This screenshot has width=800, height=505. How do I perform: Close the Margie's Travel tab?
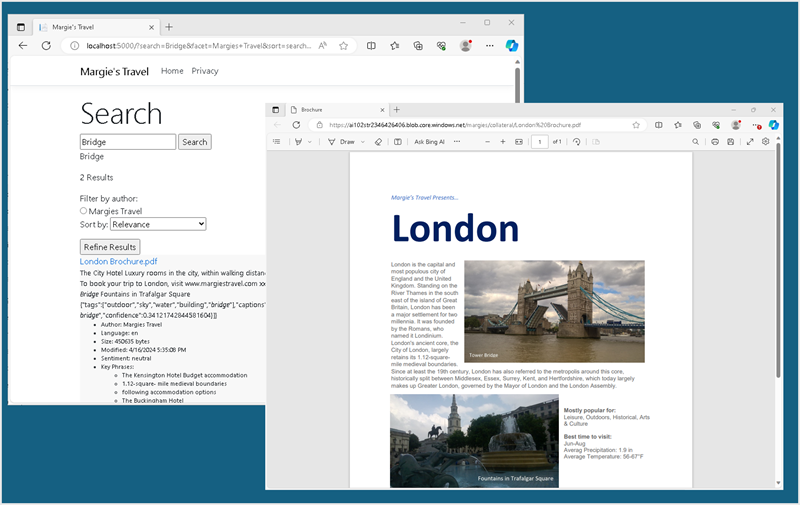[151, 28]
